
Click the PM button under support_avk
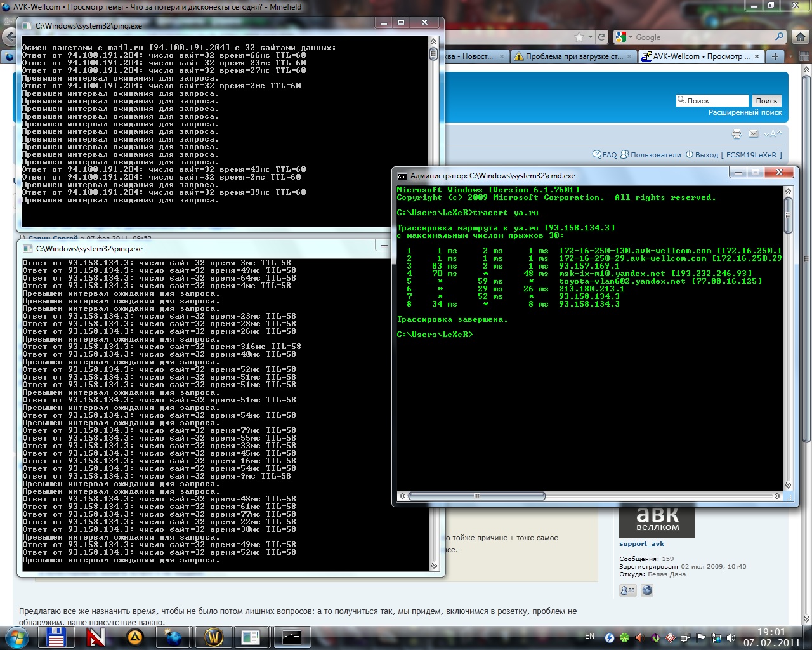[x=627, y=590]
